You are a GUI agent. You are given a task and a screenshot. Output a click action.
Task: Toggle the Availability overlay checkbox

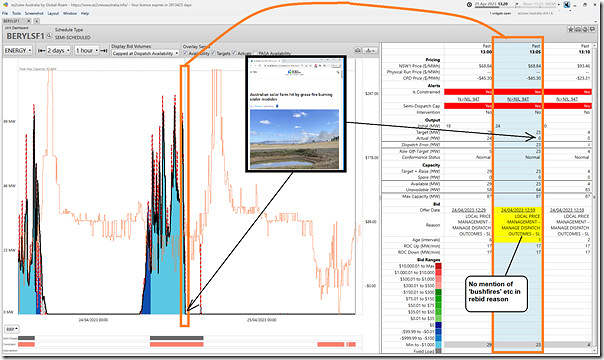coord(186,53)
